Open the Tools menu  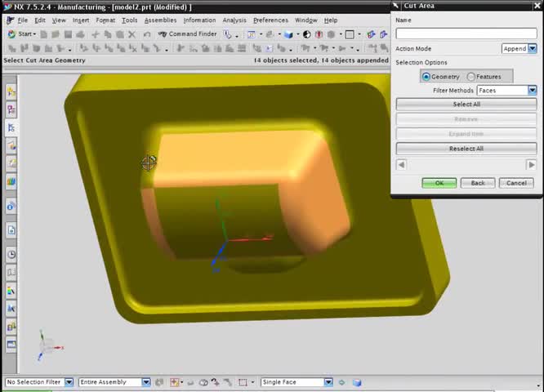coord(129,20)
